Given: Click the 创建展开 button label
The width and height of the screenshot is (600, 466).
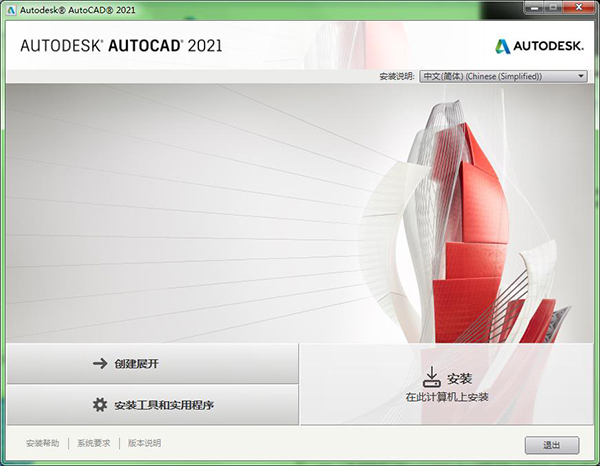Looking at the screenshot, I should point(136,364).
